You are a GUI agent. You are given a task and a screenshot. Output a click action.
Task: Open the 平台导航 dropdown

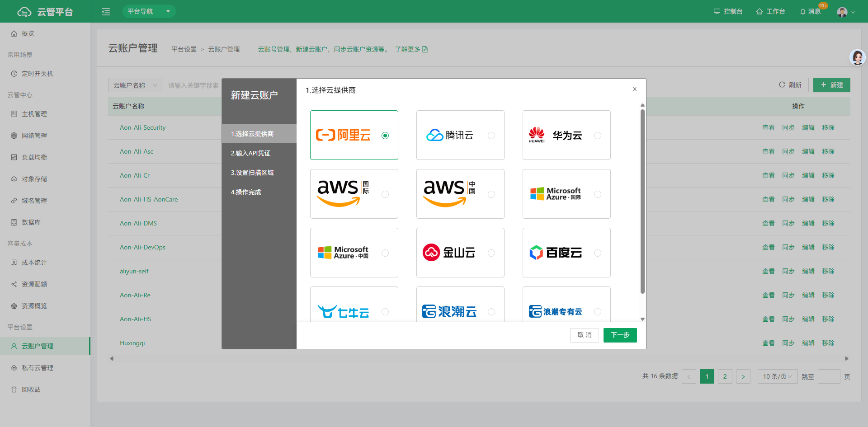pos(149,11)
